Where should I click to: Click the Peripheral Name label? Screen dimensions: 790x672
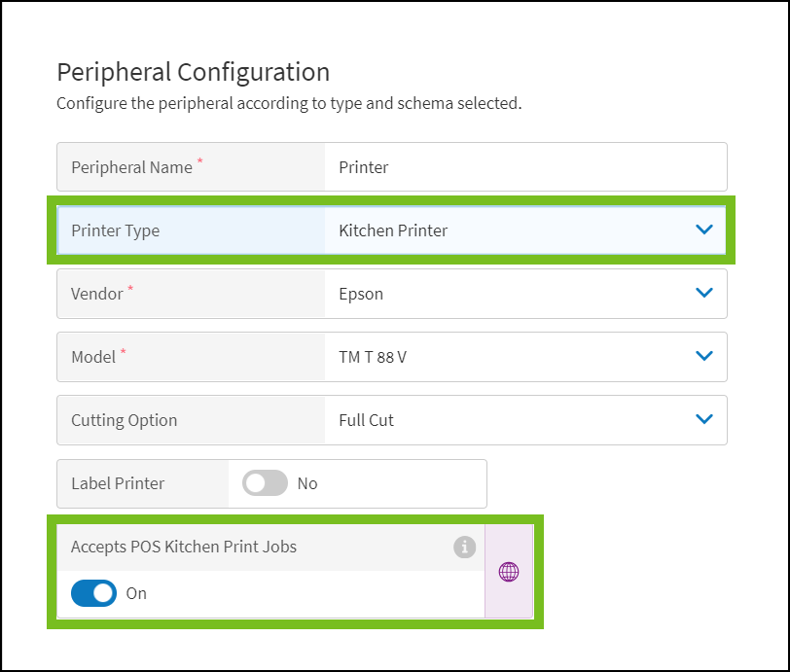[x=131, y=167]
